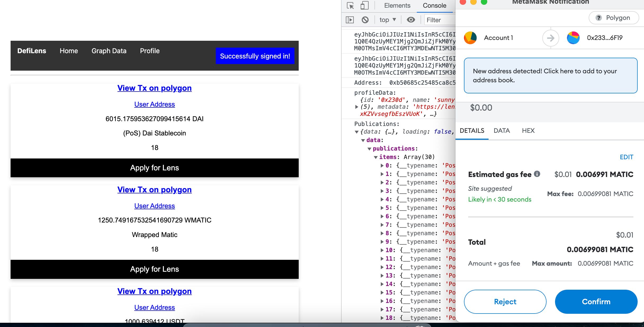
Task: Open User Address link in DAI card
Action: click(155, 104)
